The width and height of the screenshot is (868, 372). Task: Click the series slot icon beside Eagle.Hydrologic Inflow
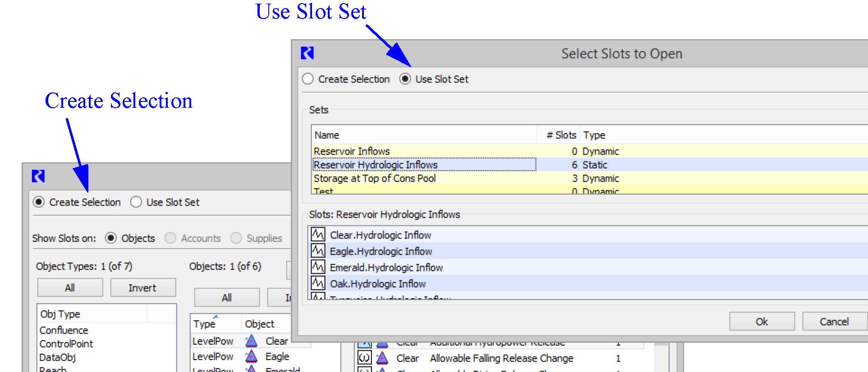[318, 251]
